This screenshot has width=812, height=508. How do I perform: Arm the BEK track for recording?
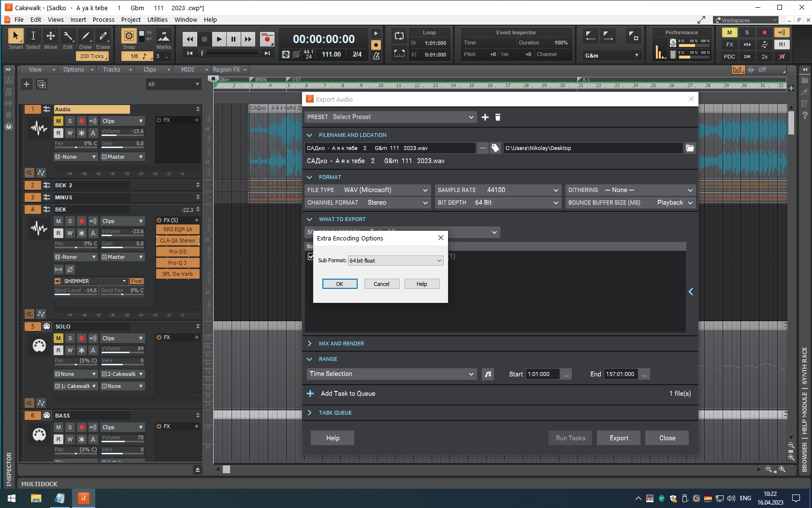[x=82, y=221]
